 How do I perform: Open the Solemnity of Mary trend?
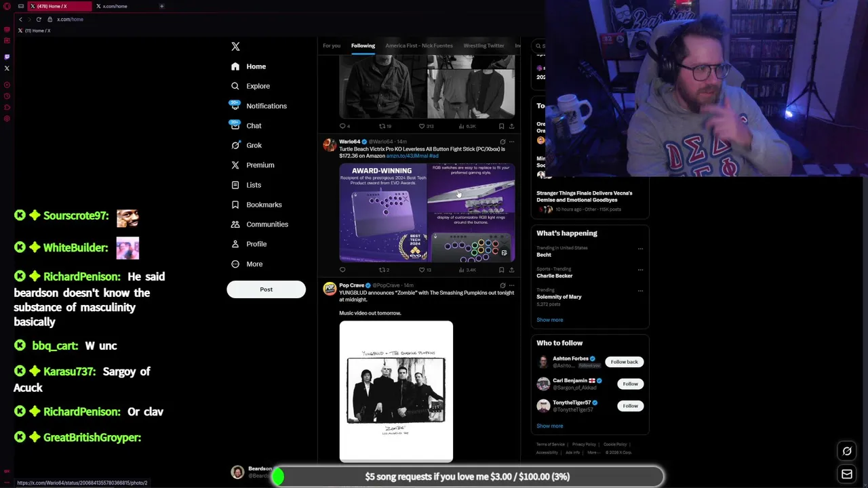pos(559,297)
